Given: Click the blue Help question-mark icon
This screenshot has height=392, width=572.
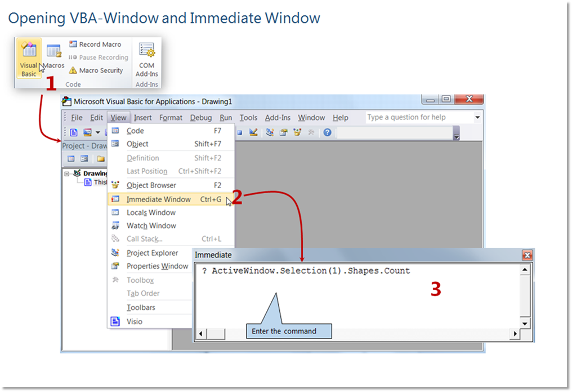Looking at the screenshot, I should pos(327,132).
